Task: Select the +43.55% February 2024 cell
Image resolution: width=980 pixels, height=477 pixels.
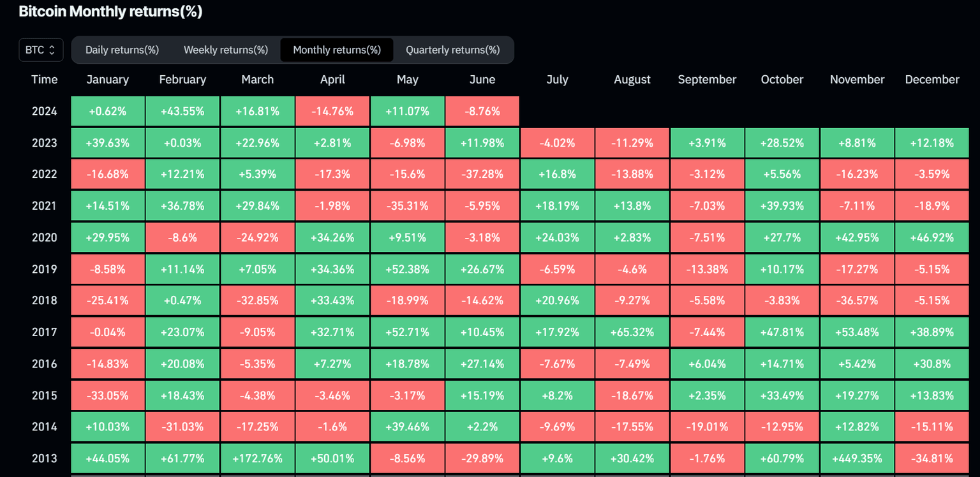Action: click(182, 111)
